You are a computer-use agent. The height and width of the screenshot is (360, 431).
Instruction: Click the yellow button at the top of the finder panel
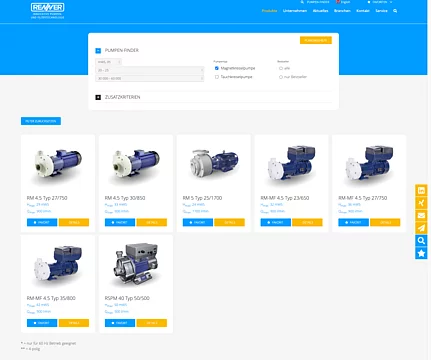316,40
